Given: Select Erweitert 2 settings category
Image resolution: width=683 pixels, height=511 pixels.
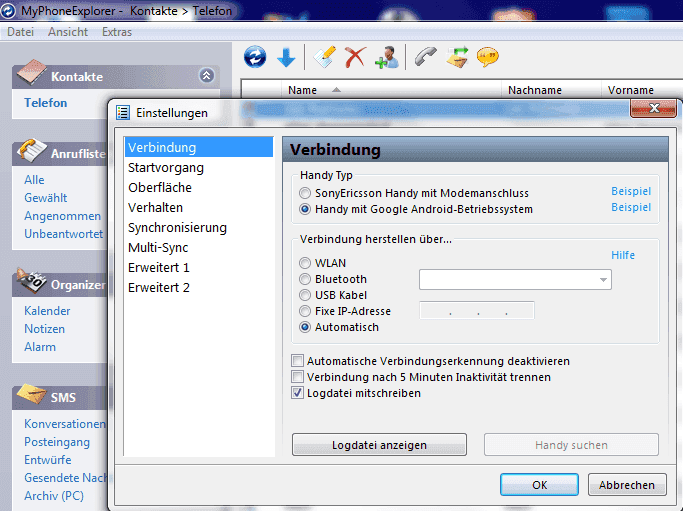Looking at the screenshot, I should point(199,288).
